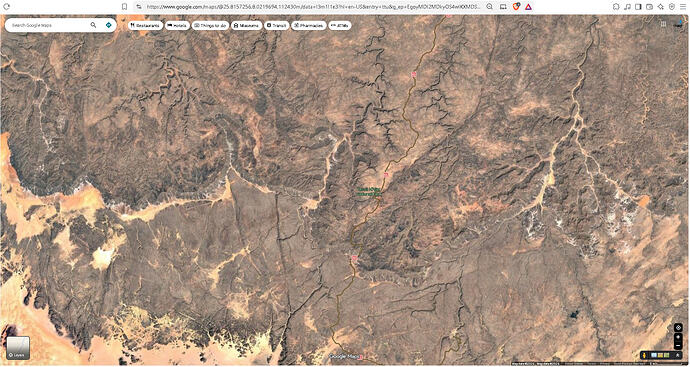The width and height of the screenshot is (690, 367).
Task: Open the Google apps grid icon
Action: (x=663, y=24)
